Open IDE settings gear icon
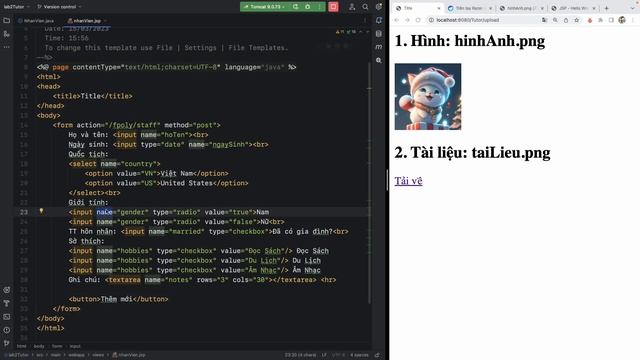 point(378,7)
